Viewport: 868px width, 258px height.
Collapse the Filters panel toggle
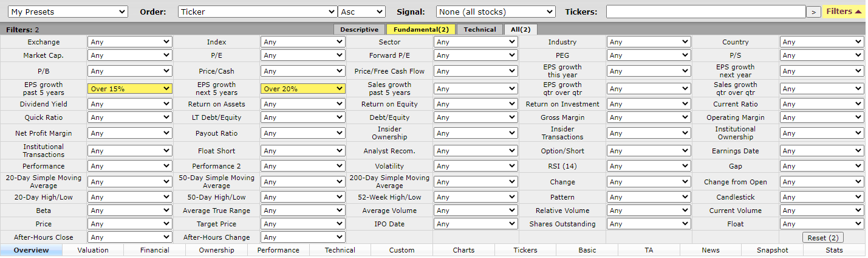click(844, 12)
